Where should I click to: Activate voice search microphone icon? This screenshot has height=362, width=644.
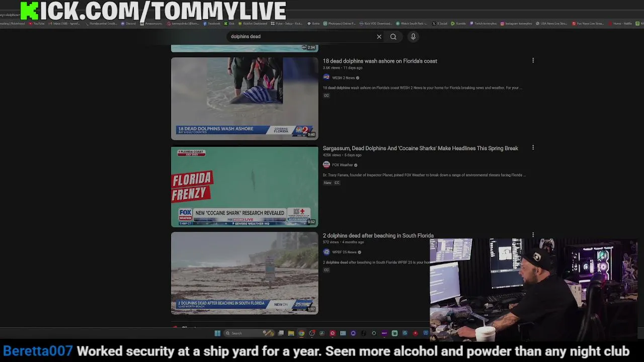413,37
